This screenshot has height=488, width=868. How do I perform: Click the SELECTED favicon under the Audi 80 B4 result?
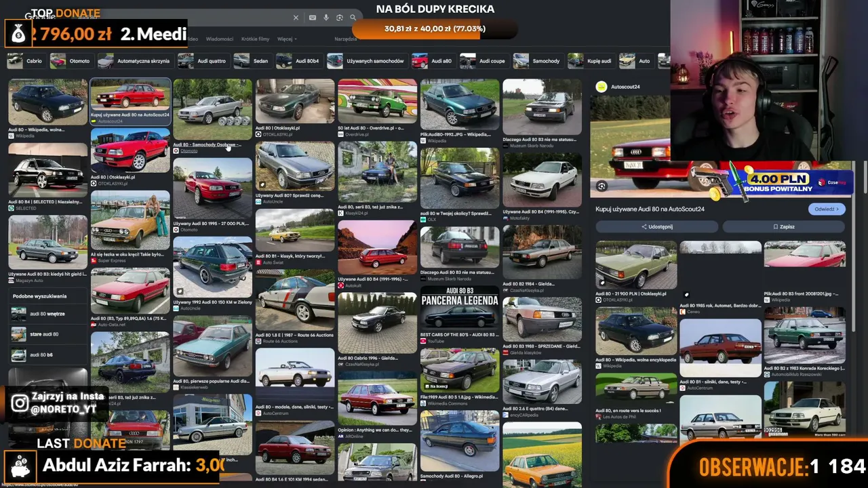[12, 208]
